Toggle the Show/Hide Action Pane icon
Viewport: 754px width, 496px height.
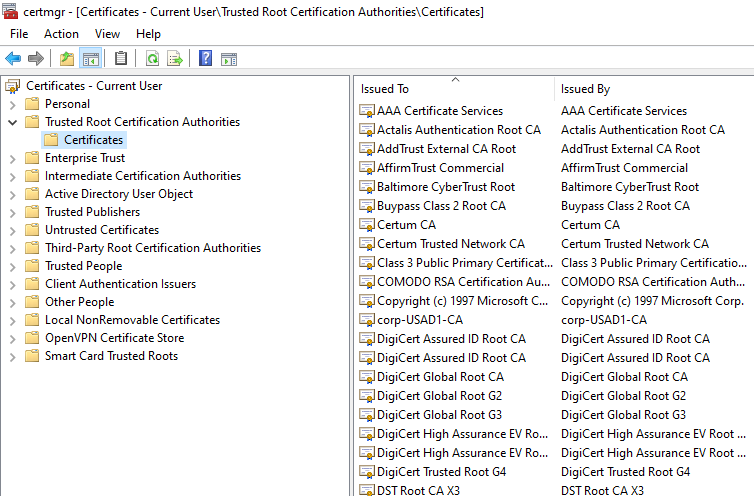pos(229,59)
